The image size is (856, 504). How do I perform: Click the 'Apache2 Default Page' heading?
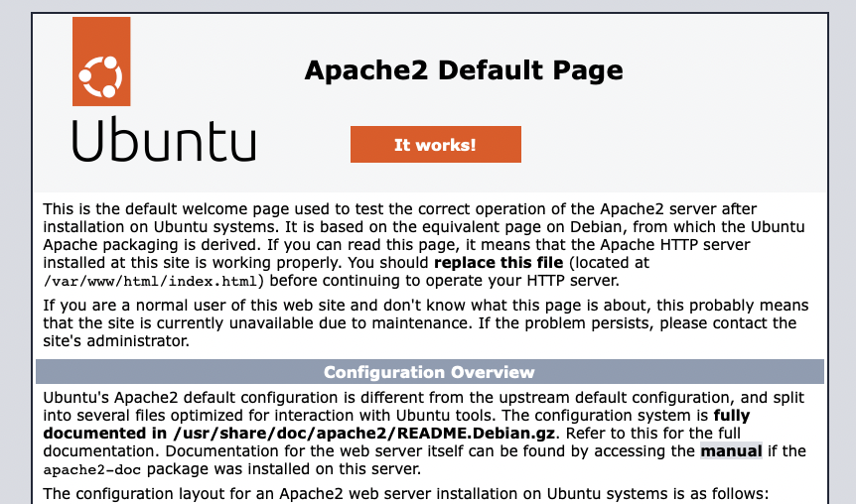tap(463, 70)
